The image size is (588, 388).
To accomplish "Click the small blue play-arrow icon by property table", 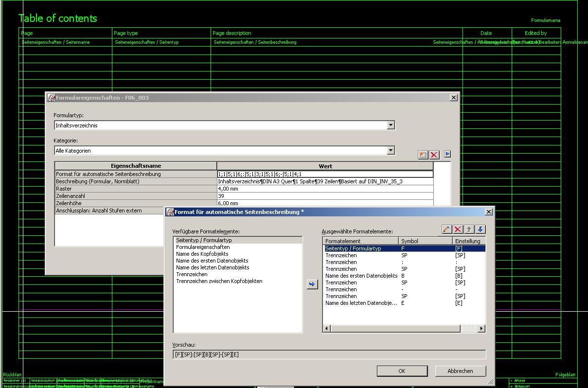I will coord(447,154).
